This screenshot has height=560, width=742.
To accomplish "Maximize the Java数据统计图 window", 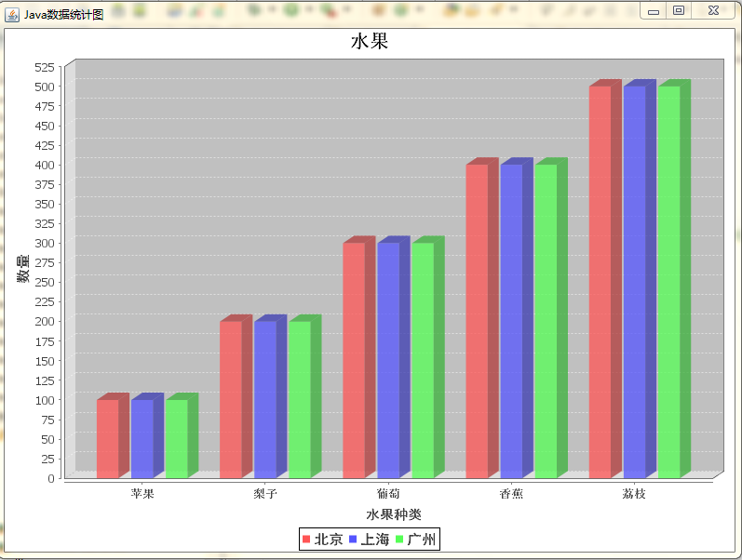I will 679,10.
